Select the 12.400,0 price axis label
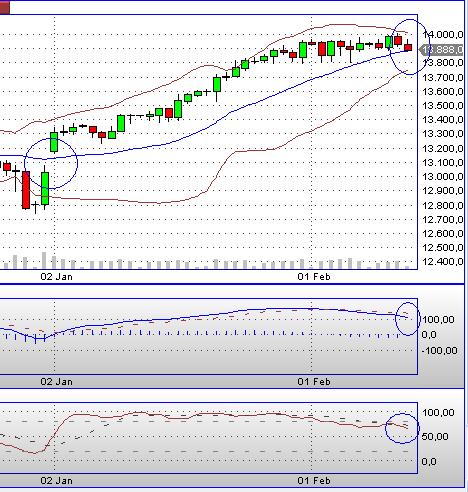This screenshot has height=492, width=468. click(443, 261)
